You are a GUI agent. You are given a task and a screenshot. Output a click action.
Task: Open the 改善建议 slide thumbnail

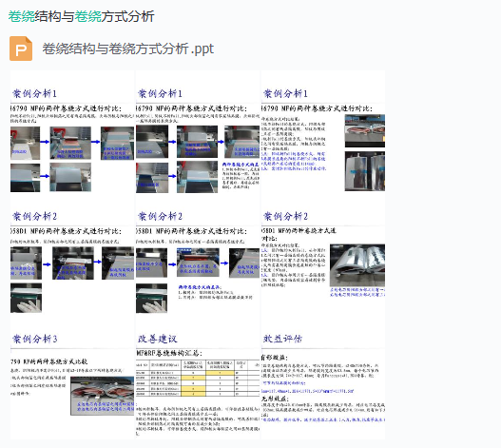pos(198,379)
